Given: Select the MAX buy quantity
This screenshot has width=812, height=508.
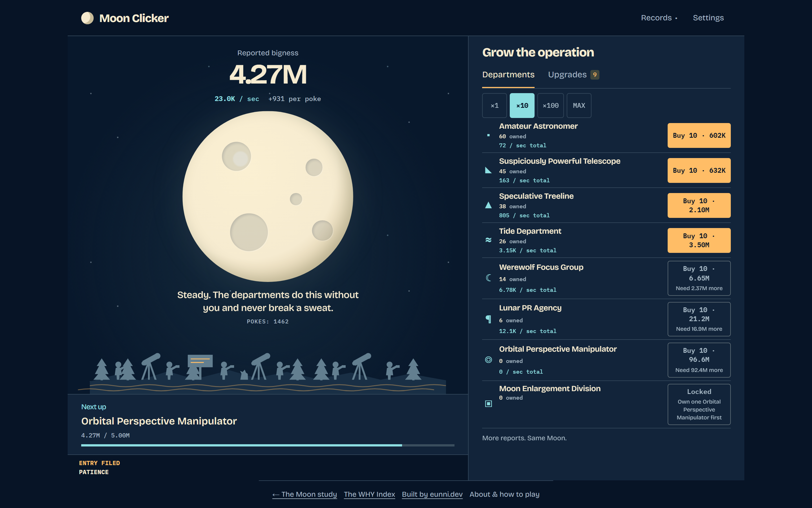Looking at the screenshot, I should click(579, 106).
